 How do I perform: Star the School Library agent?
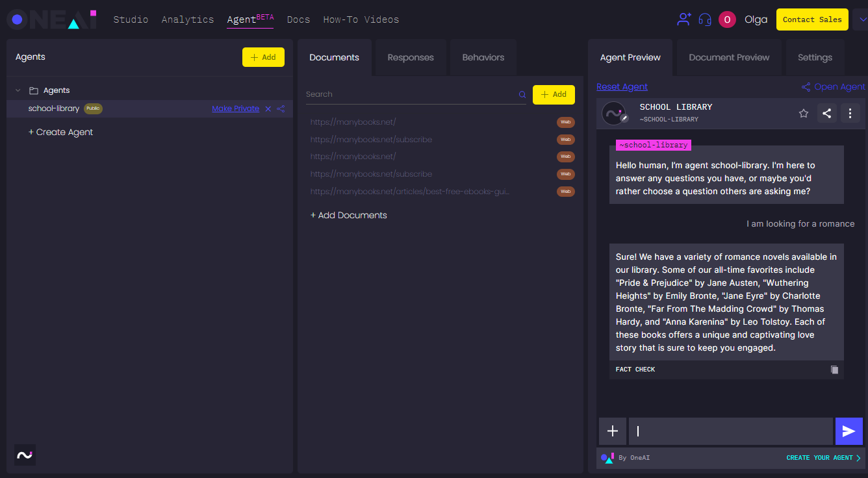pos(804,113)
